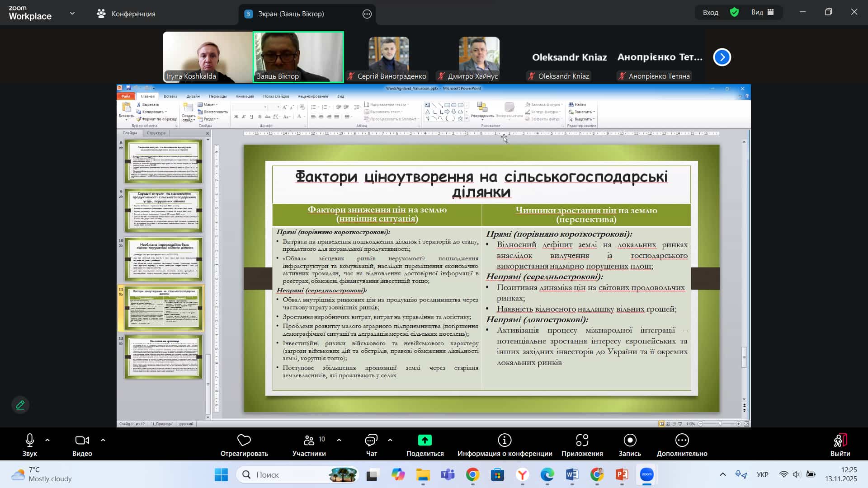Start recording with Record icon
The width and height of the screenshot is (868, 488).
click(x=630, y=440)
